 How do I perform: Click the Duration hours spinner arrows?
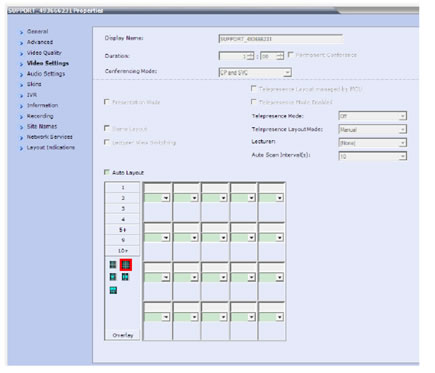(251, 56)
